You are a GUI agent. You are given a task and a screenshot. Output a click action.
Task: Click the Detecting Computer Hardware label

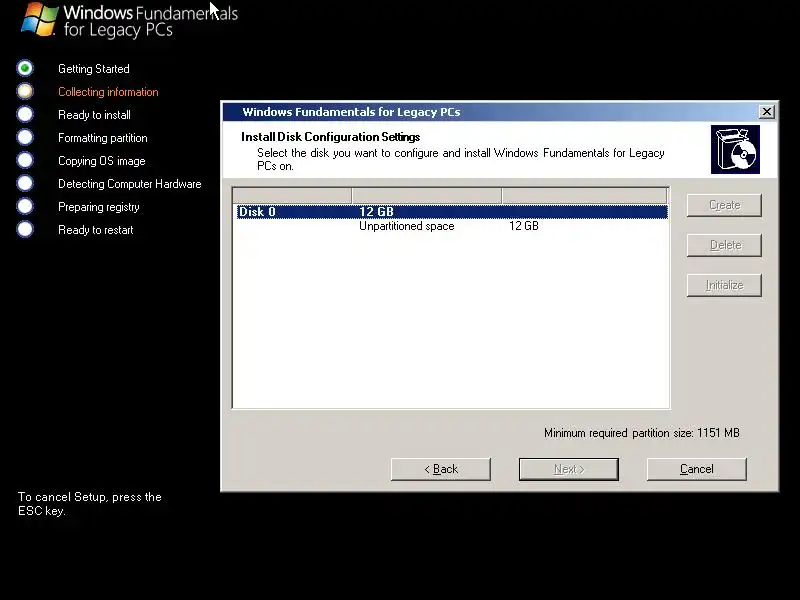(x=130, y=184)
